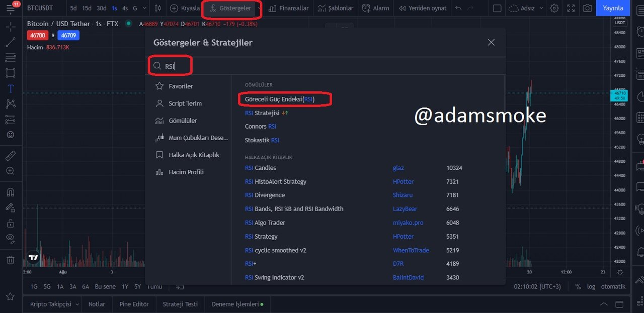This screenshot has height=313, width=644.
Task: Open the Strateji Testi tab
Action: (x=180, y=304)
